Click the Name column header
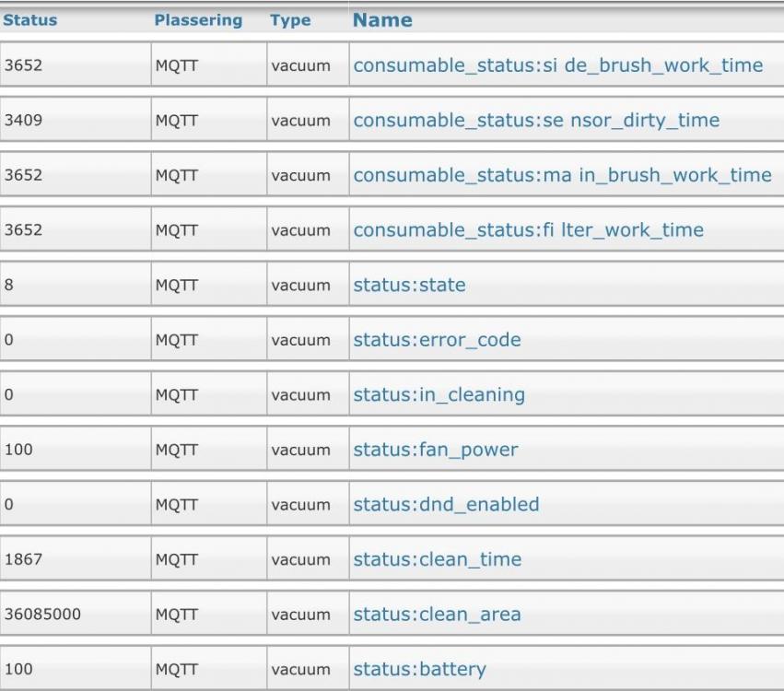Image resolution: width=784 pixels, height=691 pixels. (382, 20)
